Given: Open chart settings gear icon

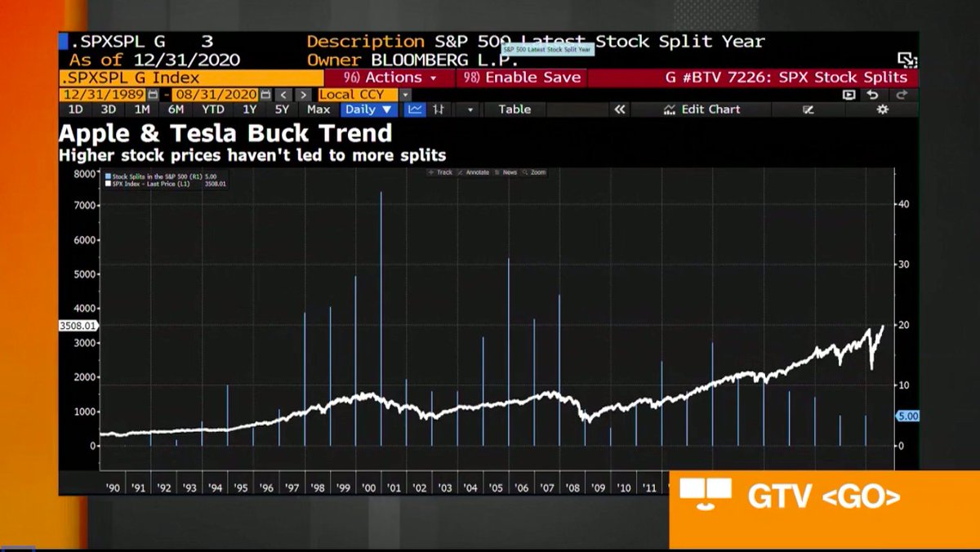Looking at the screenshot, I should (x=882, y=109).
